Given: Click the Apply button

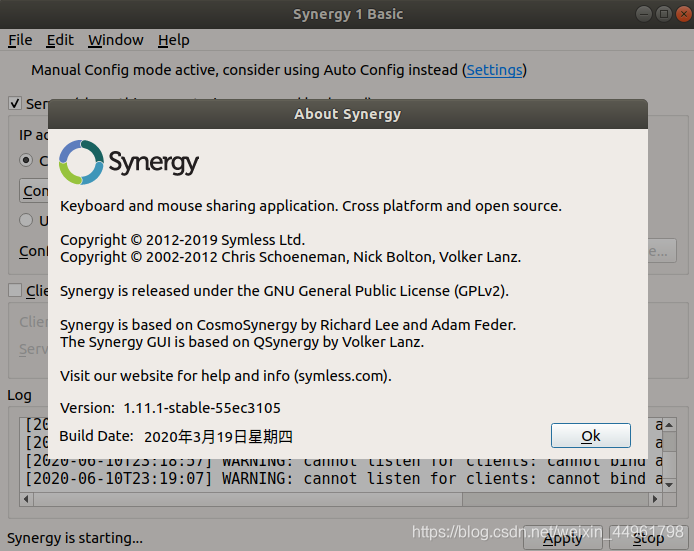Looking at the screenshot, I should (x=563, y=539).
